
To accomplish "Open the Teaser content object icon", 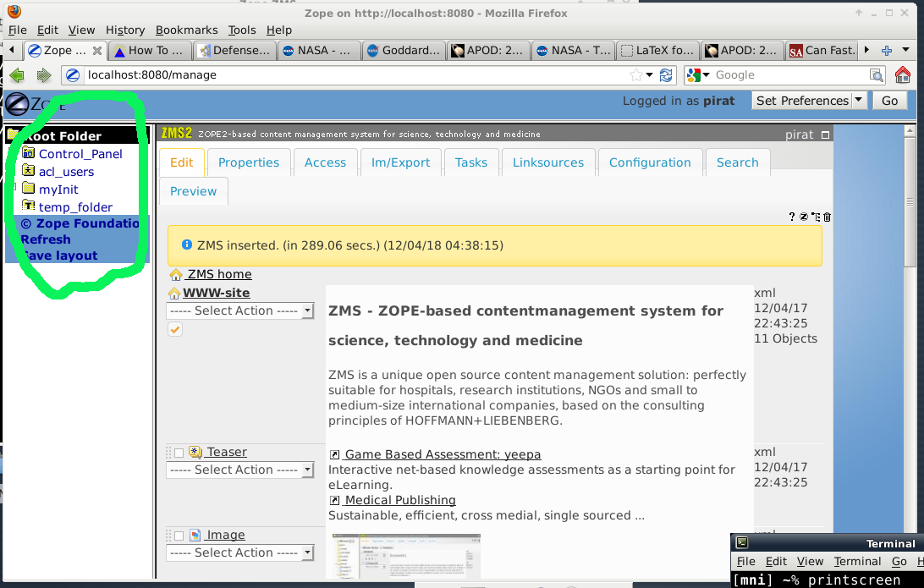I will [x=194, y=452].
